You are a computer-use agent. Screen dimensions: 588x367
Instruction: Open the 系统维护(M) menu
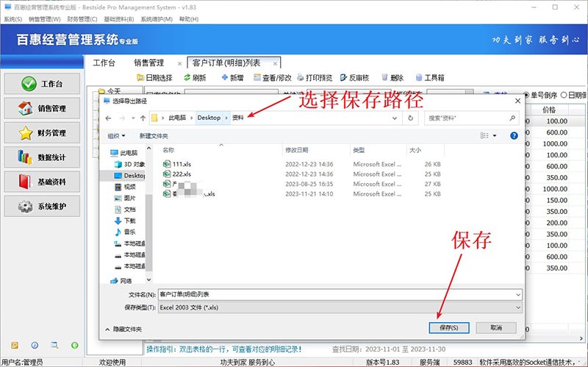click(157, 19)
